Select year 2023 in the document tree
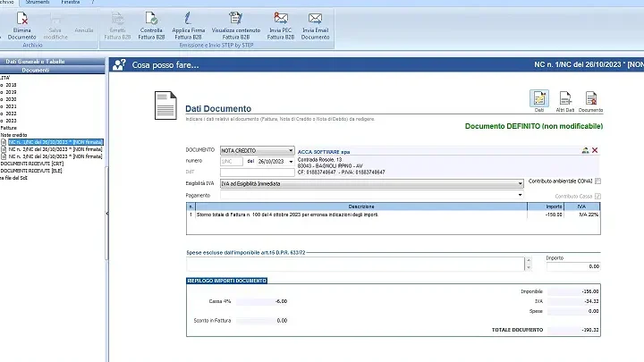 (x=11, y=121)
